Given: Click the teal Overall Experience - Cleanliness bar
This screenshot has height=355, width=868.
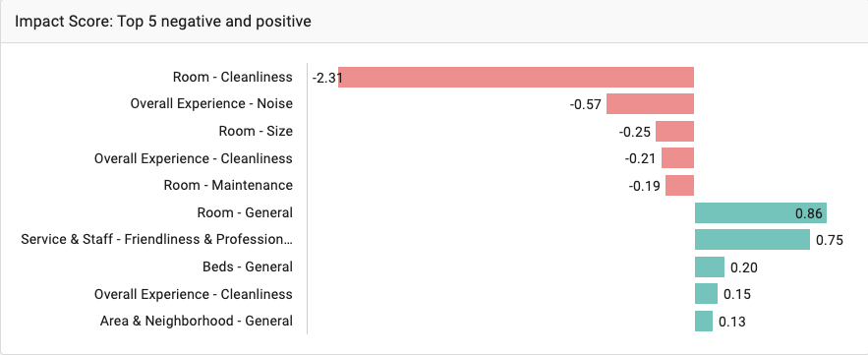Looking at the screenshot, I should (x=707, y=293).
